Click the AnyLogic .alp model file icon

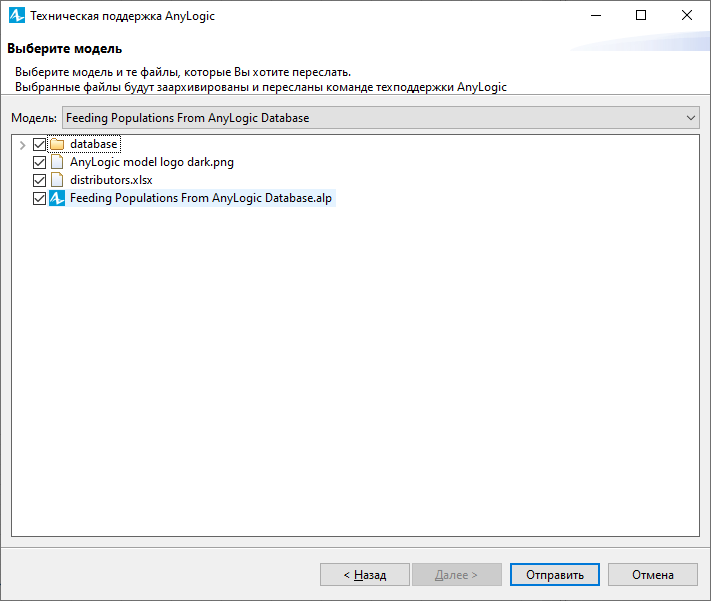point(57,198)
